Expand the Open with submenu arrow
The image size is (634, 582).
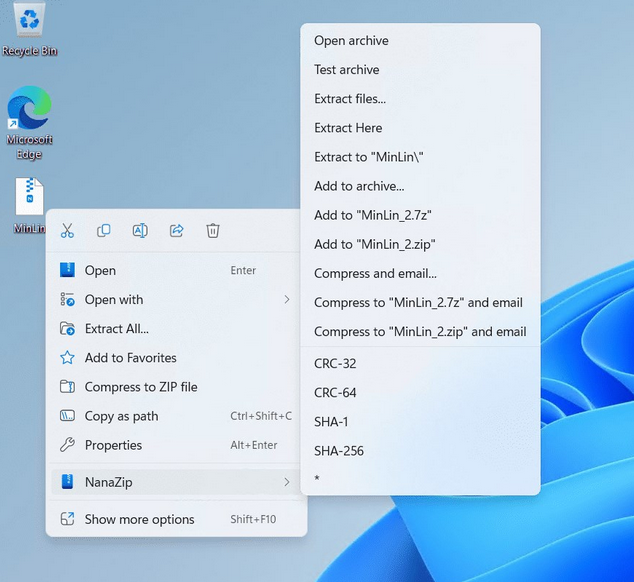pyautogui.click(x=287, y=299)
